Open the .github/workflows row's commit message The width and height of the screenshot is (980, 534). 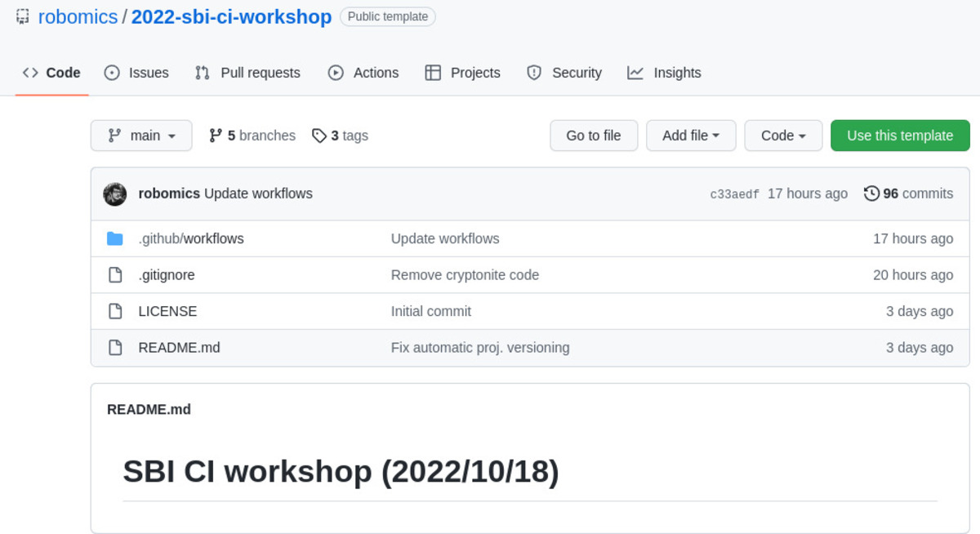tap(445, 238)
